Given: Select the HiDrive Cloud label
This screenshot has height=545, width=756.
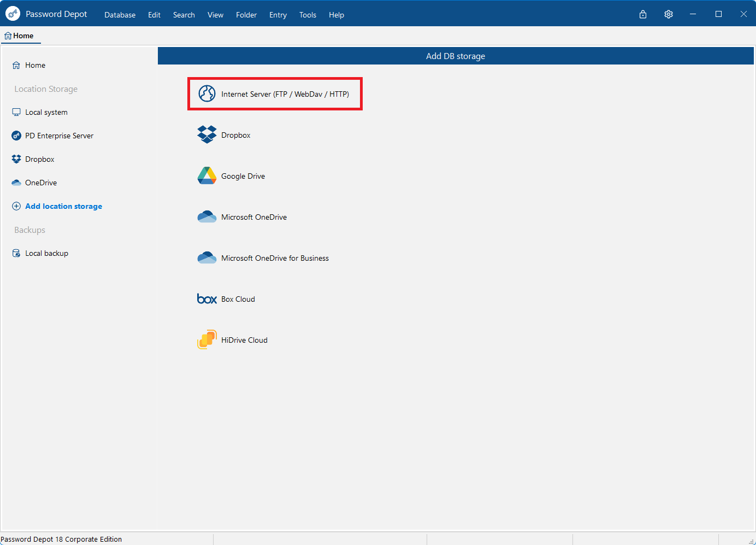Looking at the screenshot, I should coord(244,340).
